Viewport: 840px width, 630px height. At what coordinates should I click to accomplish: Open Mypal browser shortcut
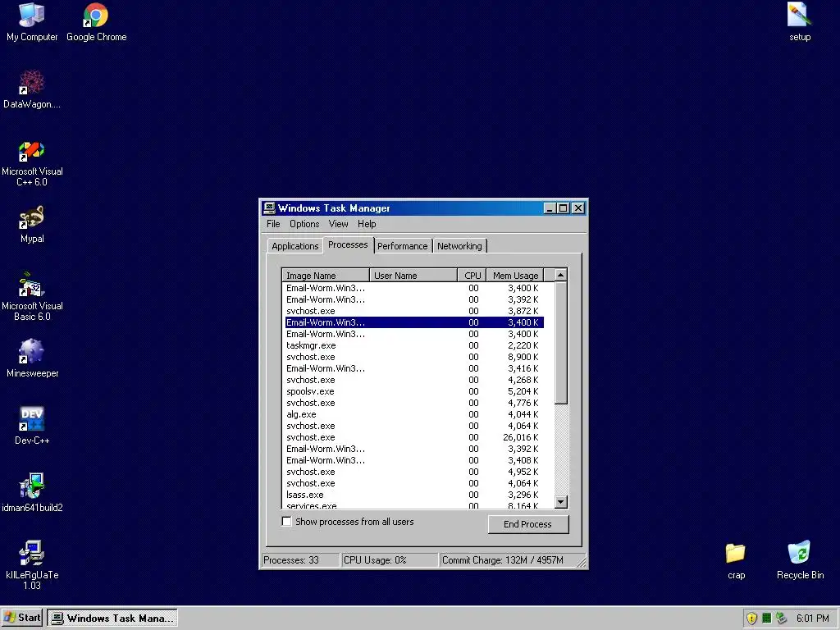point(32,225)
